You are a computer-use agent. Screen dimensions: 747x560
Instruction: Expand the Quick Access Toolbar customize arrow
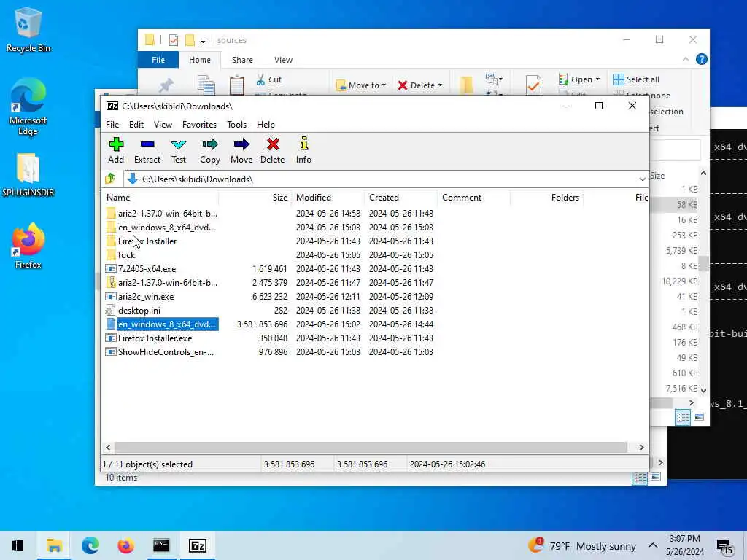point(203,41)
